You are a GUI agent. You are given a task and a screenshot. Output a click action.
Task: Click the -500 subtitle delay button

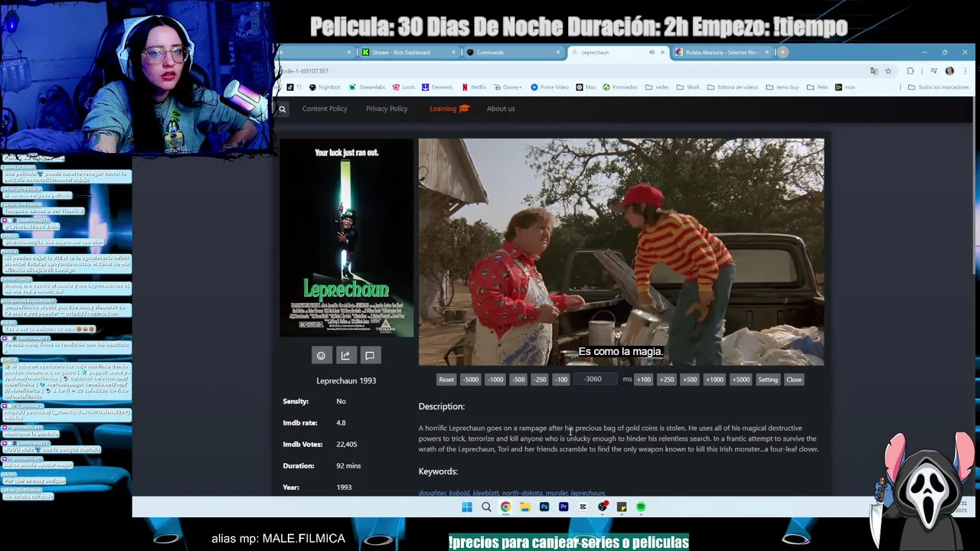point(518,380)
